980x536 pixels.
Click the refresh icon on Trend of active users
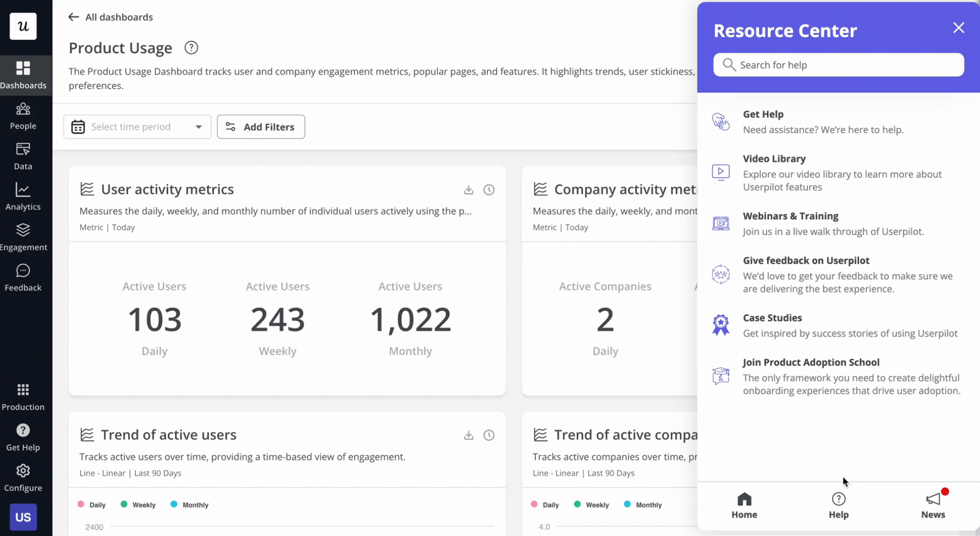pyautogui.click(x=488, y=435)
